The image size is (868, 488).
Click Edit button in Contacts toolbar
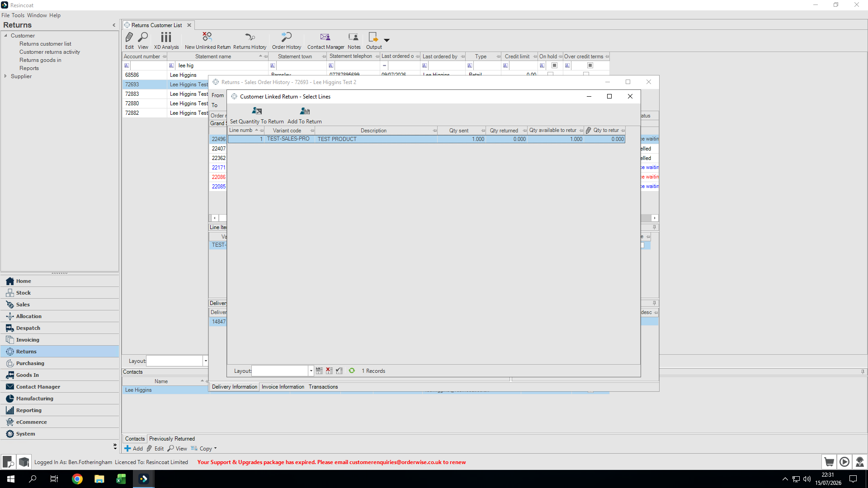[x=155, y=449]
